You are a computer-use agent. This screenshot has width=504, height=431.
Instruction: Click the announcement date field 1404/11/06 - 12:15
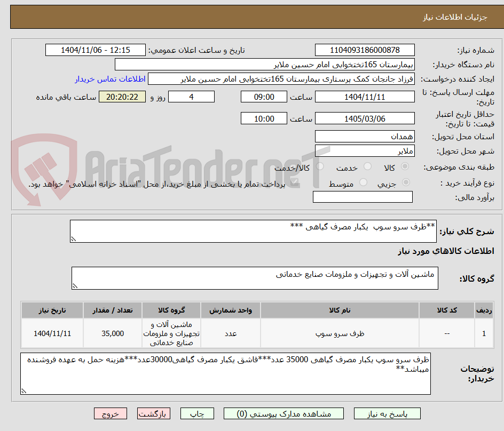(96, 50)
